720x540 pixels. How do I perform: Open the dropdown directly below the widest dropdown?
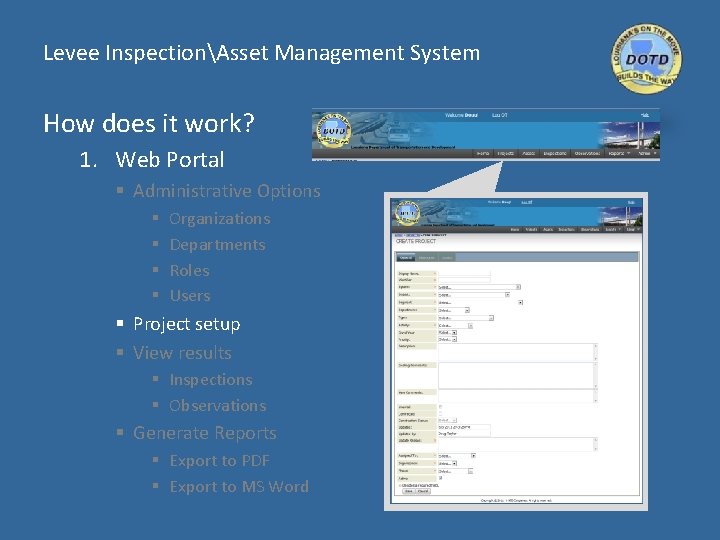point(474,295)
